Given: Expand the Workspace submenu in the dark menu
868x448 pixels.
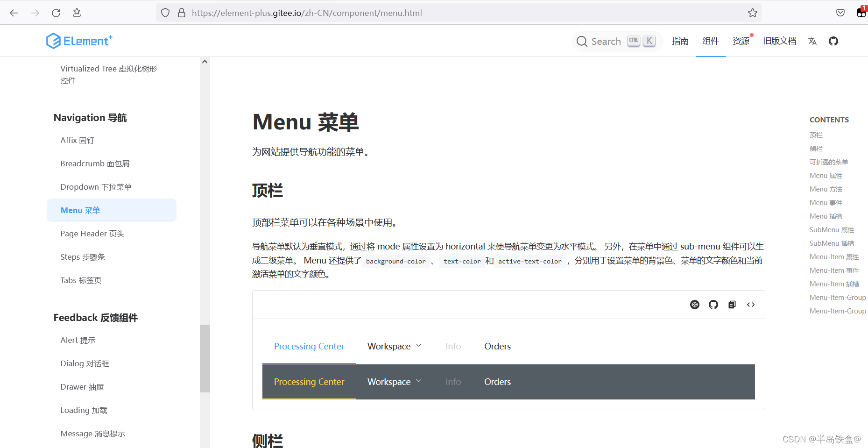Looking at the screenshot, I should (395, 382).
